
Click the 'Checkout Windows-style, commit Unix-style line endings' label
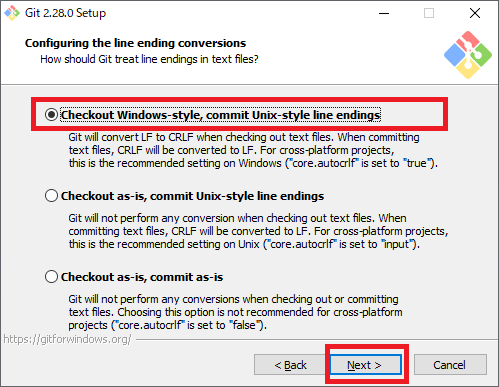pyautogui.click(x=220, y=115)
